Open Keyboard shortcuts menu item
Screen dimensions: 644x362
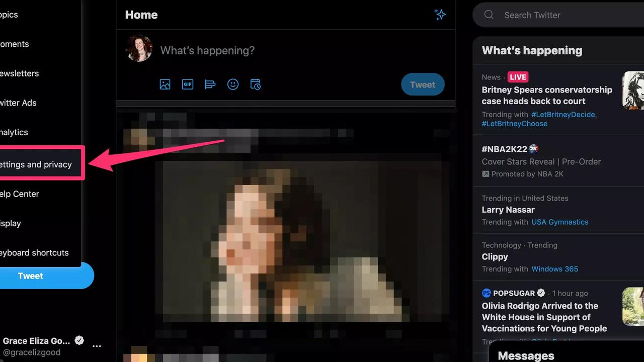click(x=34, y=252)
